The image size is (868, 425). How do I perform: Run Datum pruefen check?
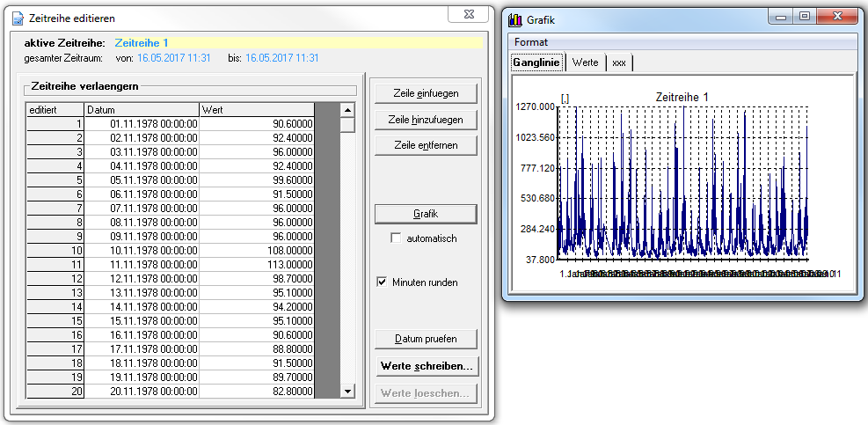coord(426,339)
